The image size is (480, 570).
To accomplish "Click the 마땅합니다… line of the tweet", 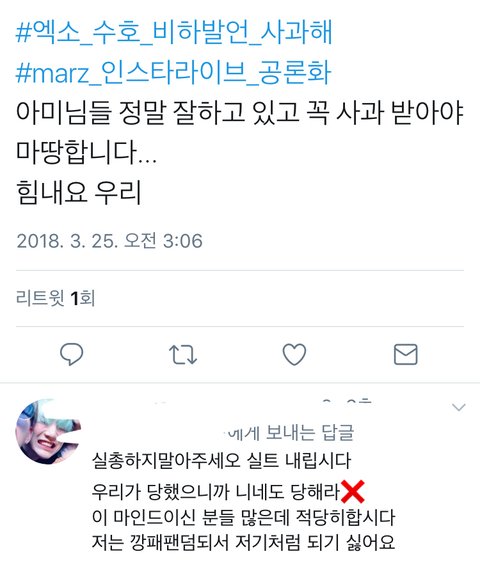I will [86, 152].
